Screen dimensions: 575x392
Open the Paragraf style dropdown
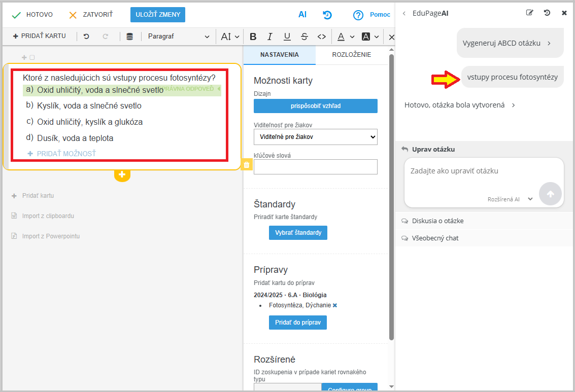click(x=178, y=37)
